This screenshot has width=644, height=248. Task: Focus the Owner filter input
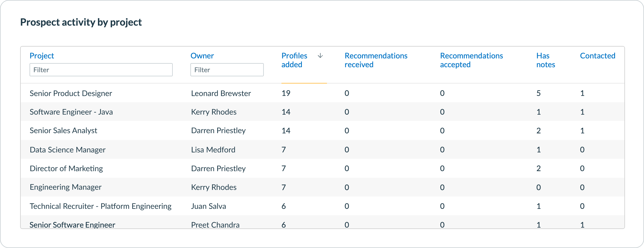click(227, 70)
